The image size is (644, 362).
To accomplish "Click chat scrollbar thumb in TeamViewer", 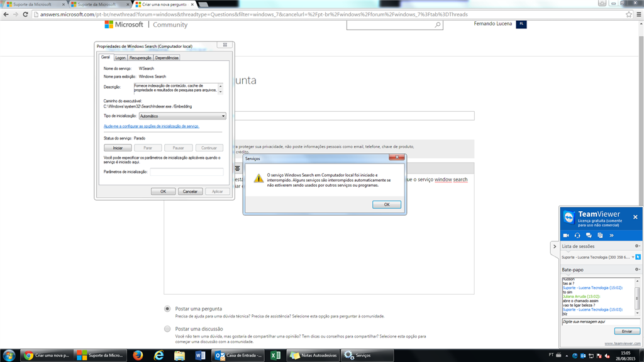I will tap(638, 297).
